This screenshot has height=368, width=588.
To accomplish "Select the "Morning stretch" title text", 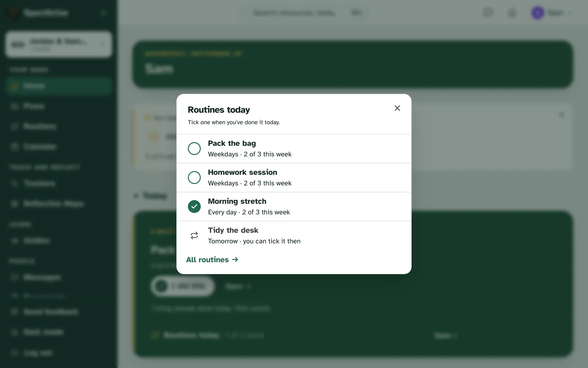I will 237,201.
